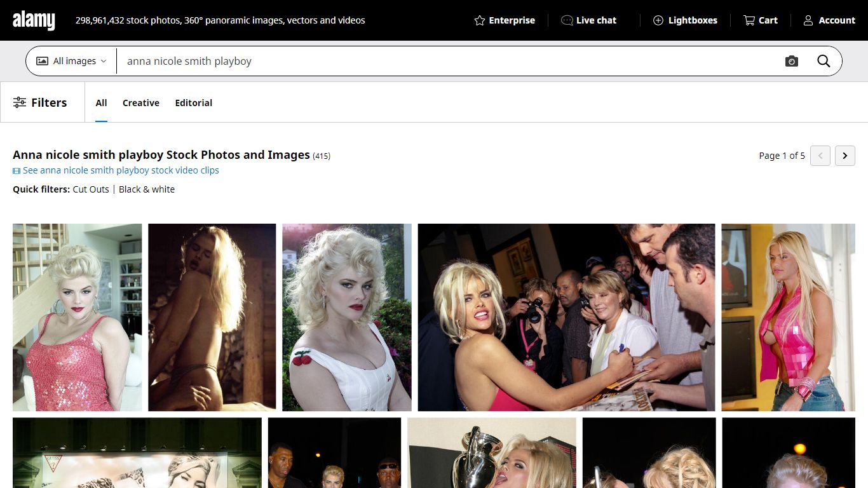Search by image with camera icon
868x488 pixels.
pyautogui.click(x=791, y=61)
